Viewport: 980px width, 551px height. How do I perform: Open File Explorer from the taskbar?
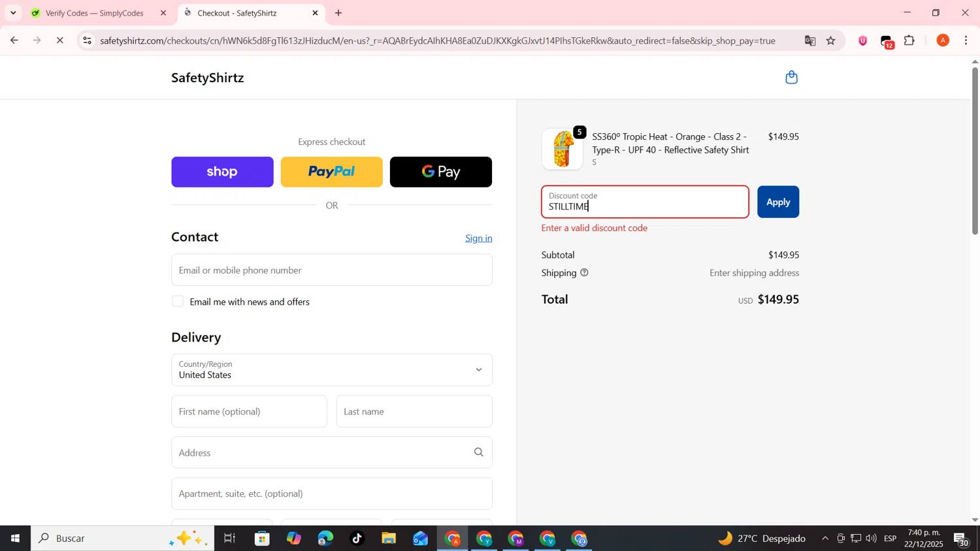coord(389,539)
